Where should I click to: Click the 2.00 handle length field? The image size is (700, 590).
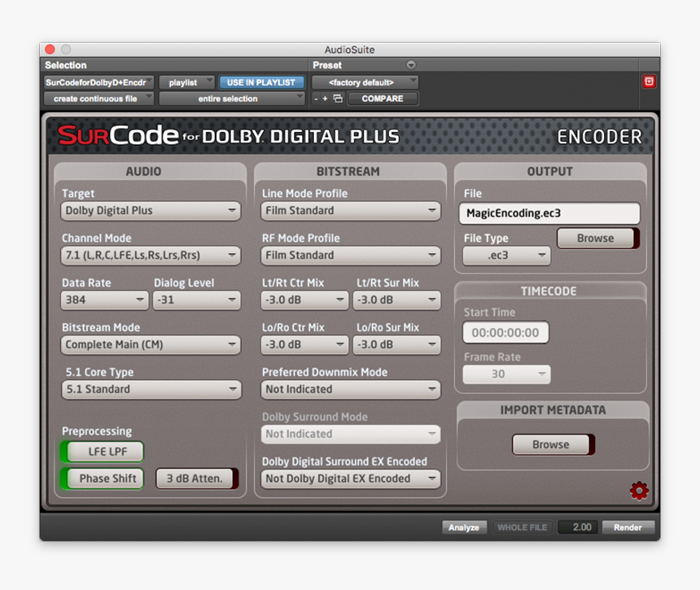pyautogui.click(x=578, y=527)
